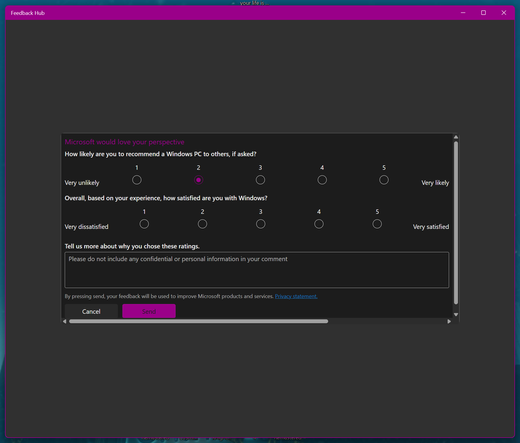The width and height of the screenshot is (520, 443).
Task: Choose rating 4 for recommend likelihood
Action: [322, 180]
